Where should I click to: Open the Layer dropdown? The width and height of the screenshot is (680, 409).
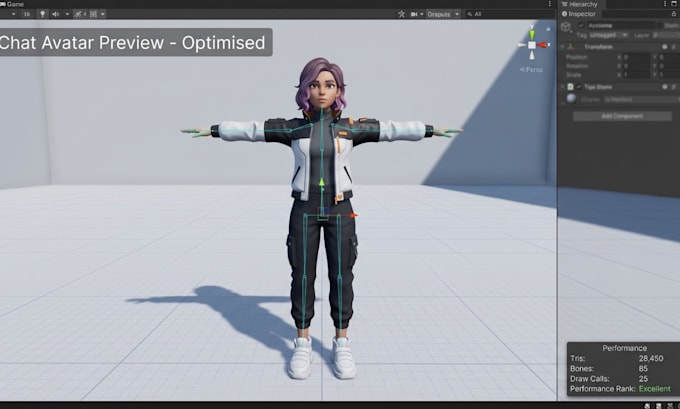[x=666, y=35]
